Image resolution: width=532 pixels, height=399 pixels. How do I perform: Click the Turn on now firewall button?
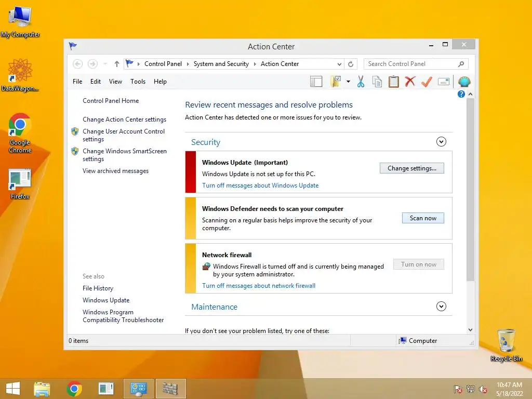coord(419,264)
